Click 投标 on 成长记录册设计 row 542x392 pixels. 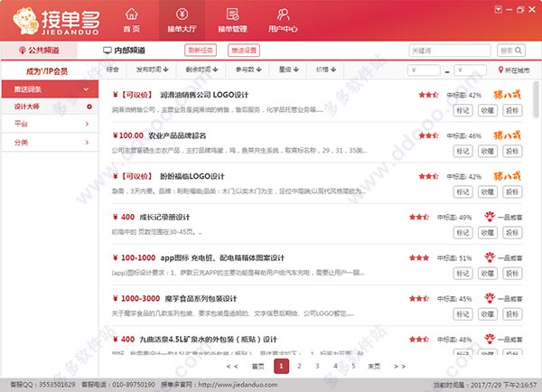tap(512, 233)
